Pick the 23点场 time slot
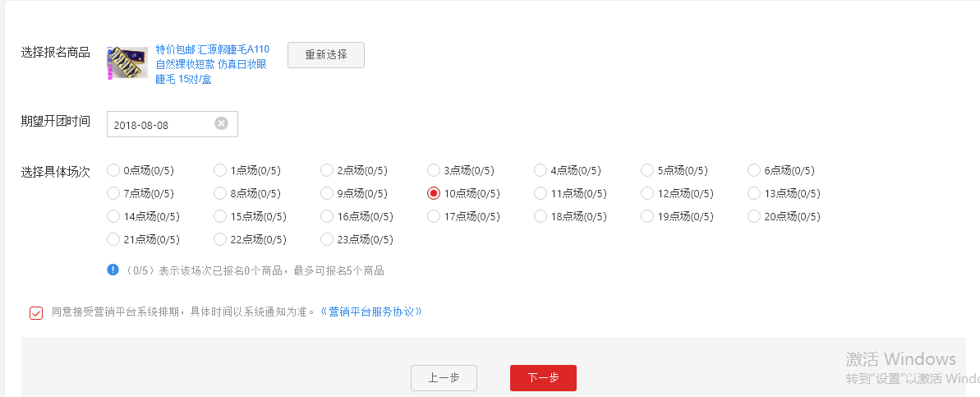 click(327, 240)
